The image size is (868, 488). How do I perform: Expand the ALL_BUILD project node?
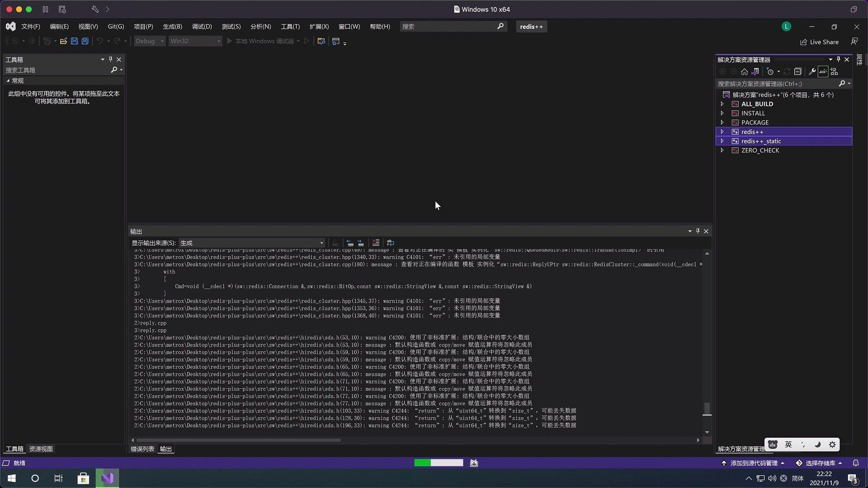tap(722, 104)
